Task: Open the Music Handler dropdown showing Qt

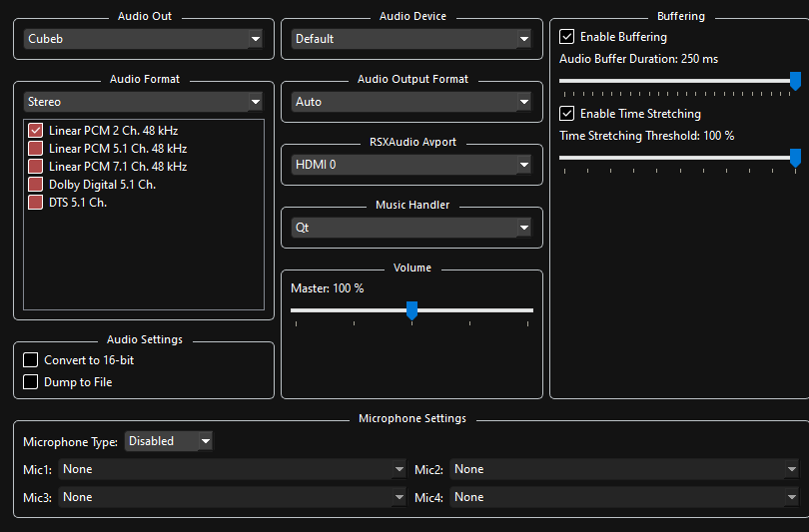Action: (411, 228)
